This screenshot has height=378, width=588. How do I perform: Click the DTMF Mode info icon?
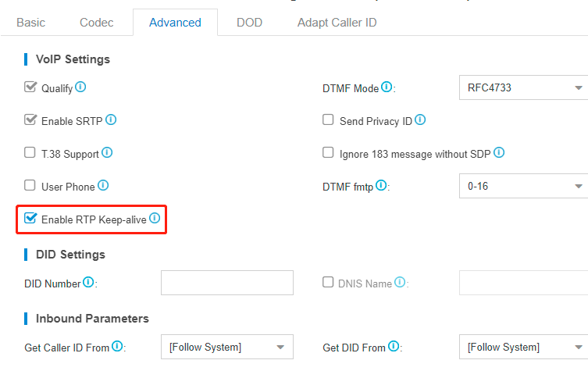(387, 87)
